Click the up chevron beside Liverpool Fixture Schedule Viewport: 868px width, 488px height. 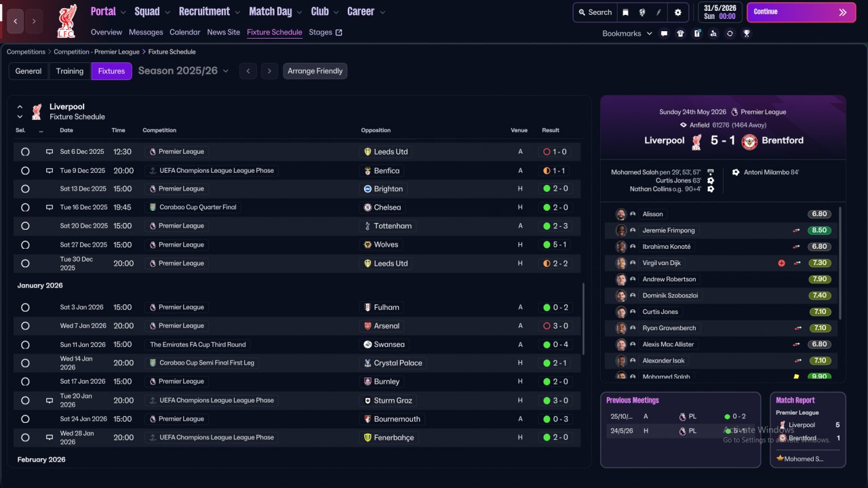[20, 107]
